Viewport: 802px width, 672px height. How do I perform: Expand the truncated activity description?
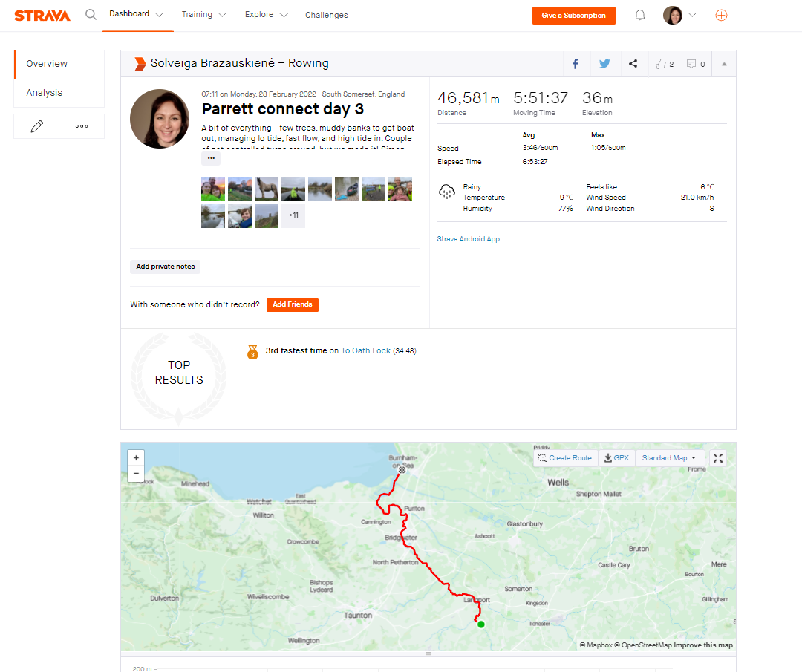211,158
